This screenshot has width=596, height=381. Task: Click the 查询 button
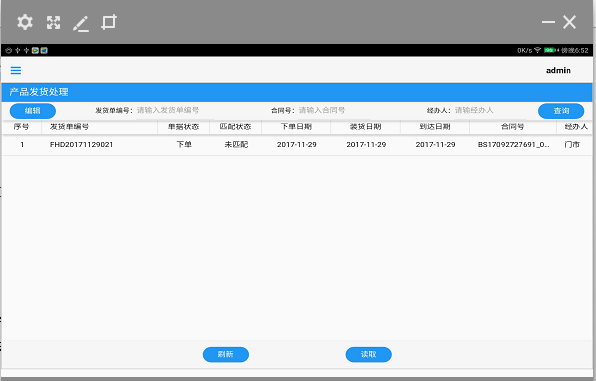click(x=561, y=111)
